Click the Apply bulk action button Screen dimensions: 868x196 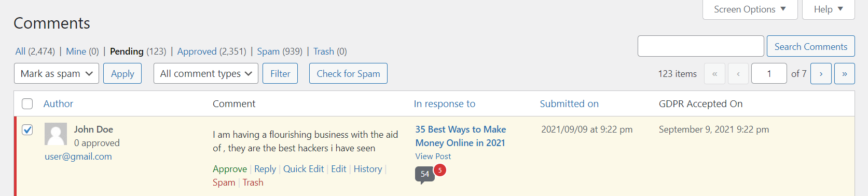pos(122,73)
